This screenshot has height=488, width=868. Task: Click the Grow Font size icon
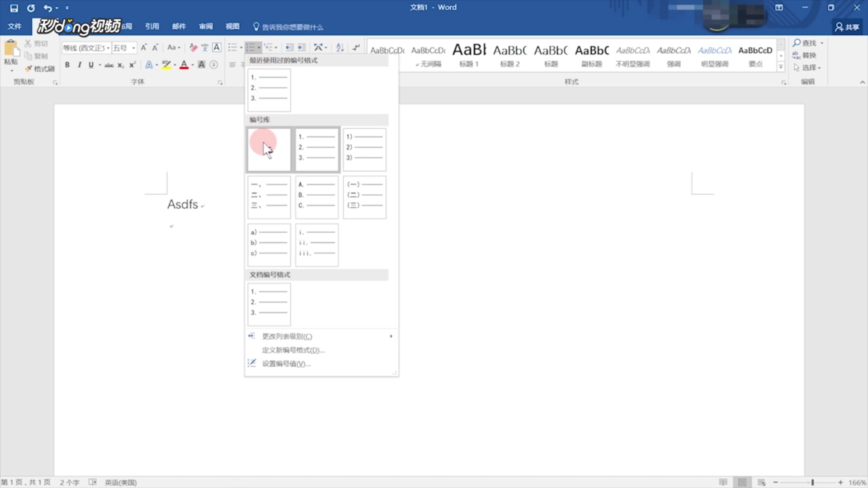coord(144,47)
